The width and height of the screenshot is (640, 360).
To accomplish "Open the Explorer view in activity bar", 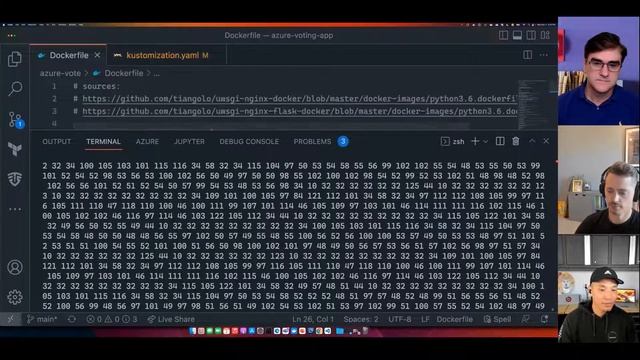I will coord(15,59).
